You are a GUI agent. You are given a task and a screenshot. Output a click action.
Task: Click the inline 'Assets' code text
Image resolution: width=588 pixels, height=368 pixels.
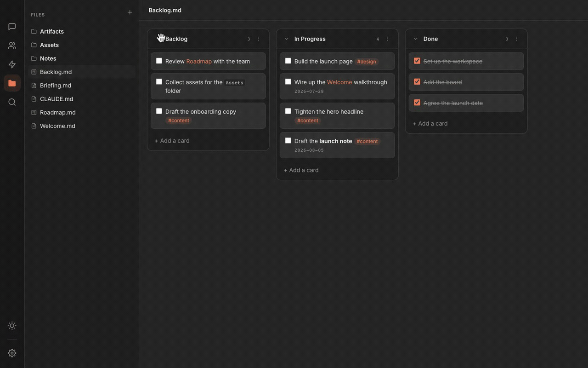point(234,83)
